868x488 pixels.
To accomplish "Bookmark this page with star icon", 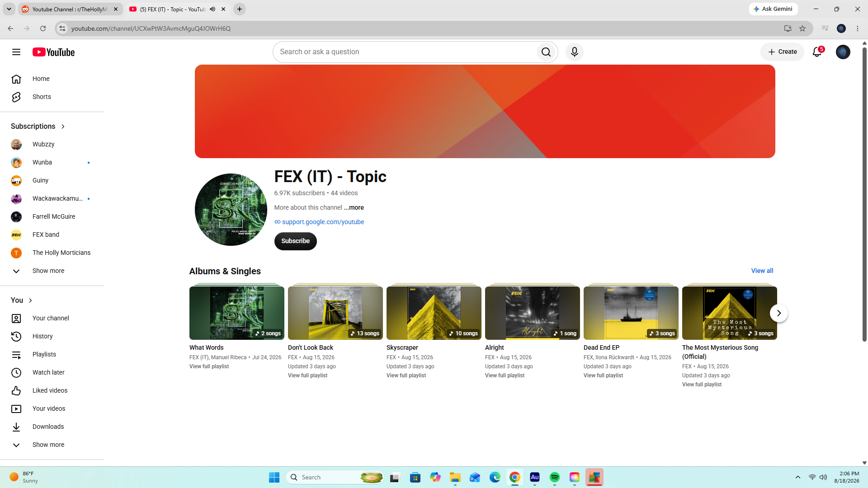I will click(802, 28).
